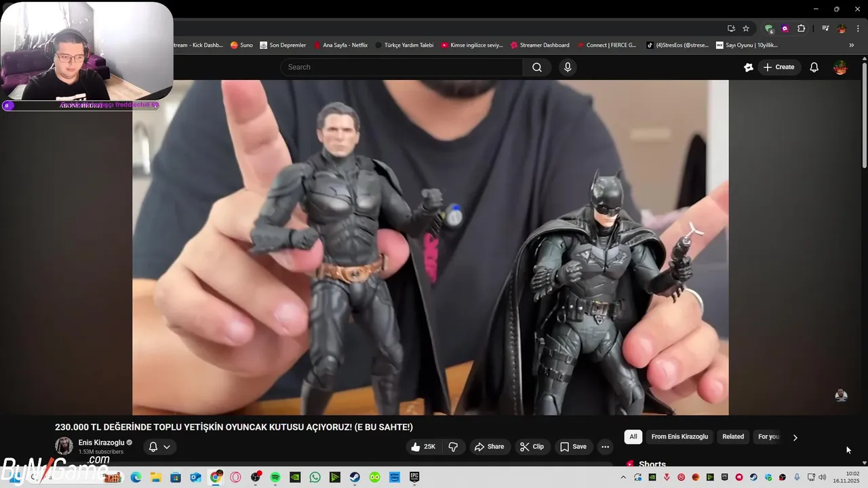Start voice search with the microphone icon
Image resolution: width=868 pixels, height=488 pixels.
568,67
